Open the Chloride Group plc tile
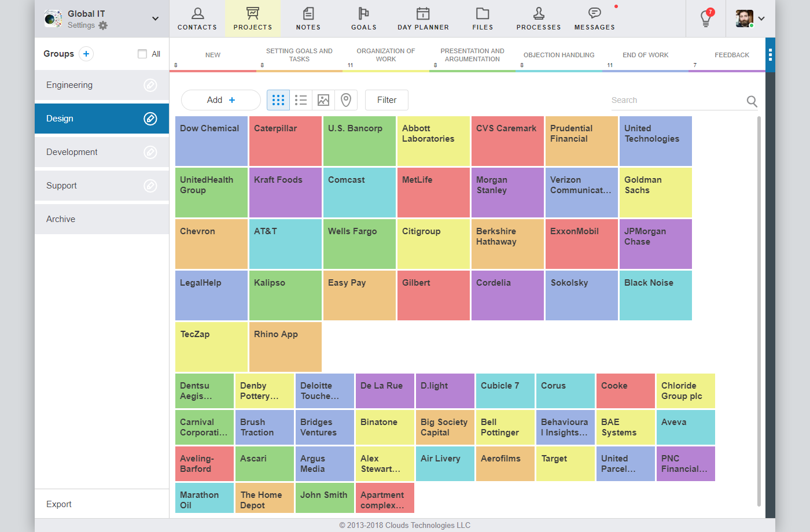The image size is (810, 532). pos(686,391)
